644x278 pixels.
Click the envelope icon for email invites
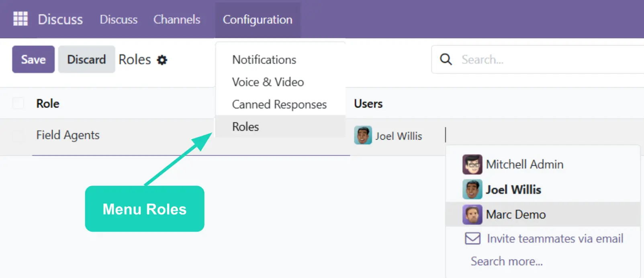pyautogui.click(x=472, y=239)
